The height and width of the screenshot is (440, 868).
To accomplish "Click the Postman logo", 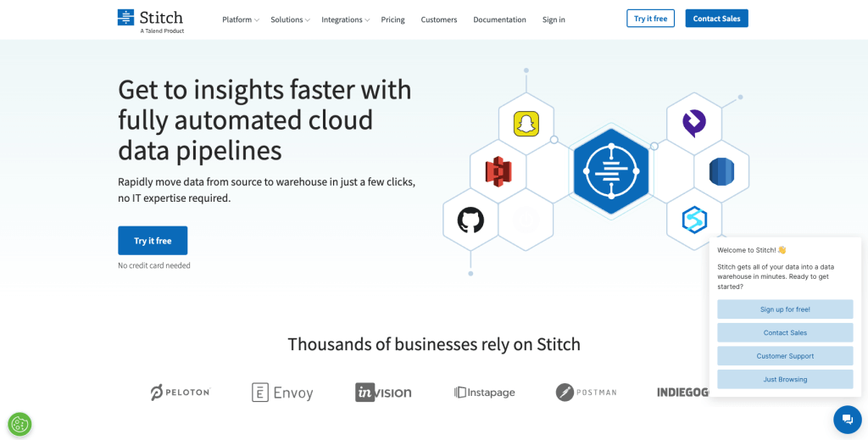I will tap(587, 393).
